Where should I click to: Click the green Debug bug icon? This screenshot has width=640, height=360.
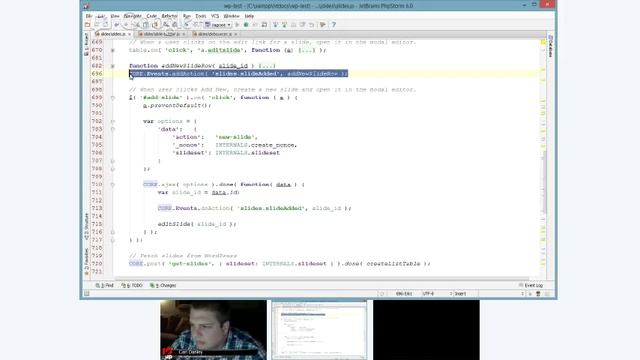pyautogui.click(x=246, y=25)
